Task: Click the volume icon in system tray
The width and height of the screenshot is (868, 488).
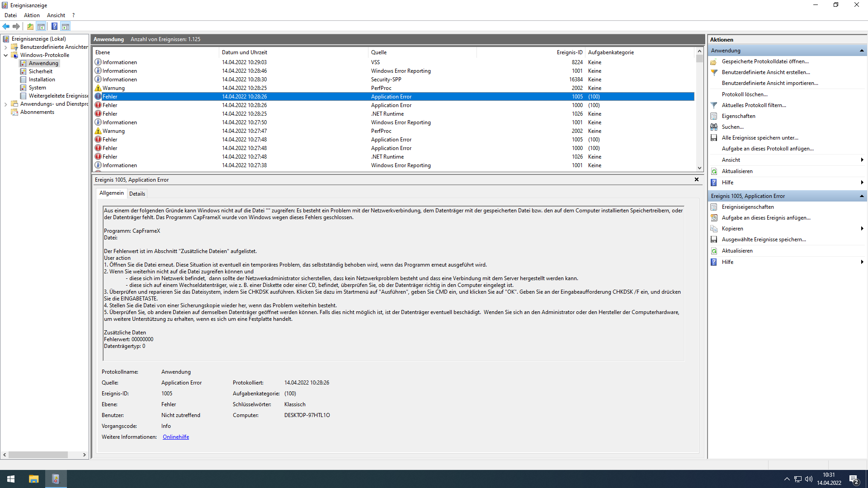Action: (x=809, y=479)
